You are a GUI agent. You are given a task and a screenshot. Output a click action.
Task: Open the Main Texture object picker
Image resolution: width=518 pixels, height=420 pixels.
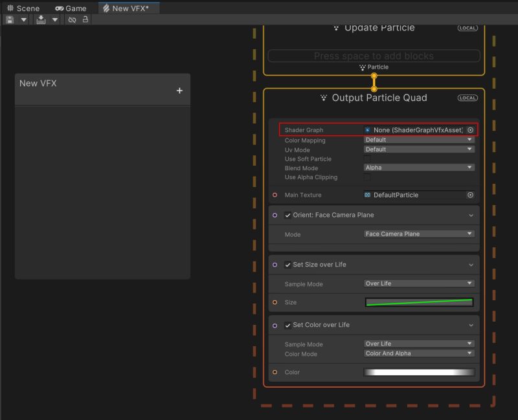[471, 194]
